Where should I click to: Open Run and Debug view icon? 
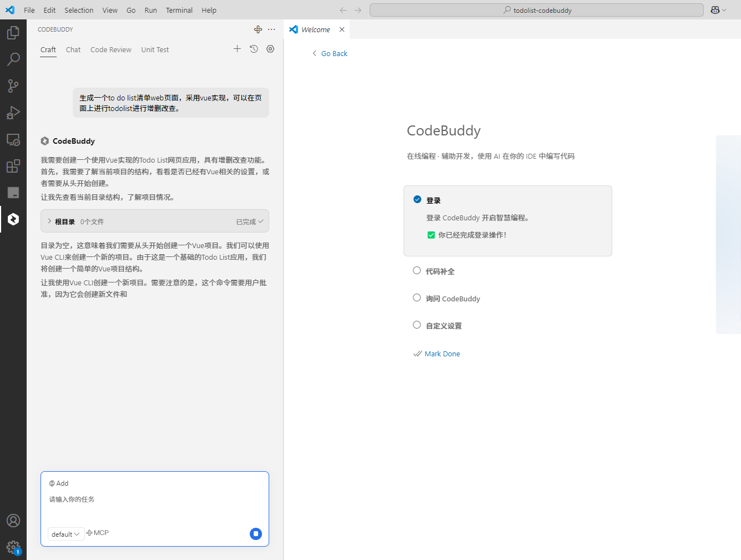pos(13,113)
